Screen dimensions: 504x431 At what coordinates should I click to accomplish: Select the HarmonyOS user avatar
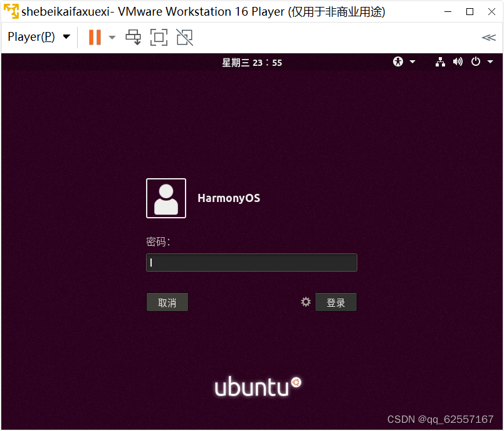pos(166,198)
